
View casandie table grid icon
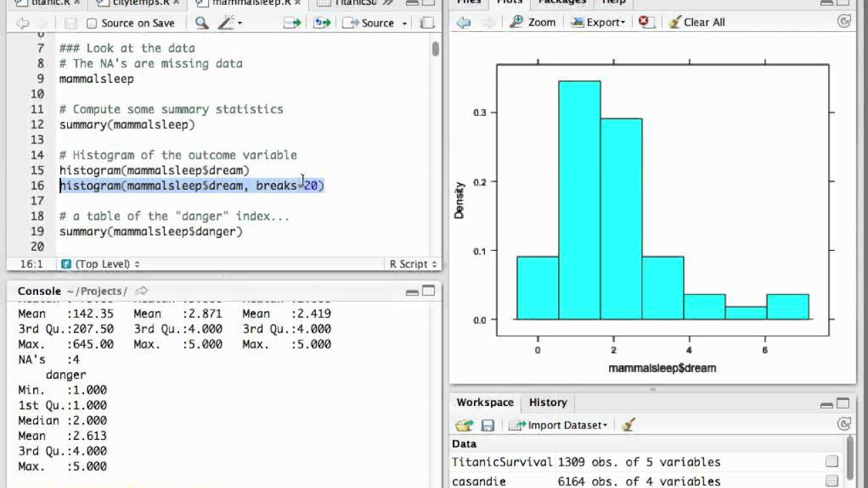pos(832,481)
